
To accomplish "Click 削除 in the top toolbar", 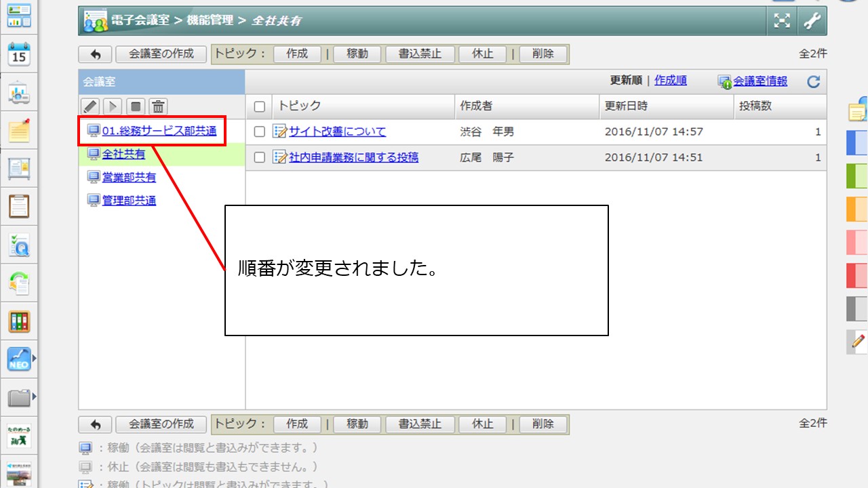I will tap(543, 54).
